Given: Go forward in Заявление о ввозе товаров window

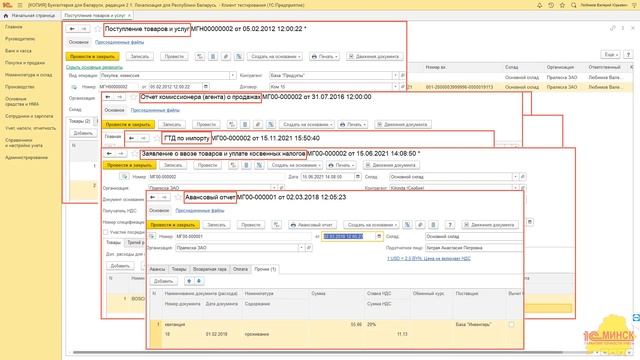Looking at the screenshot, I should [x=121, y=153].
